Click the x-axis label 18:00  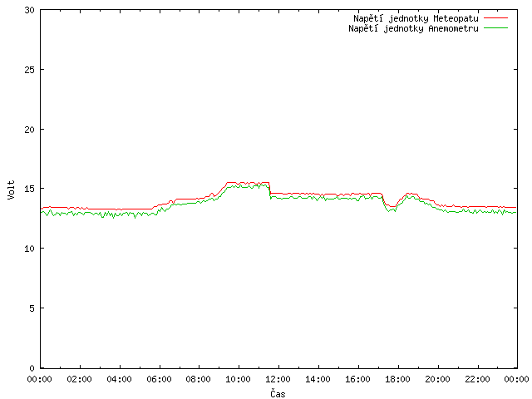[397, 379]
